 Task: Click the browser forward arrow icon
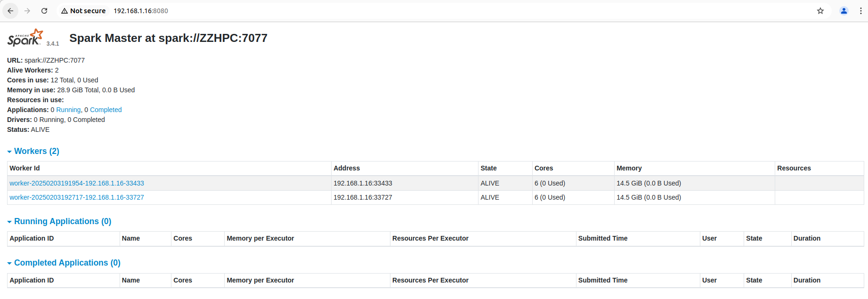tap(27, 11)
